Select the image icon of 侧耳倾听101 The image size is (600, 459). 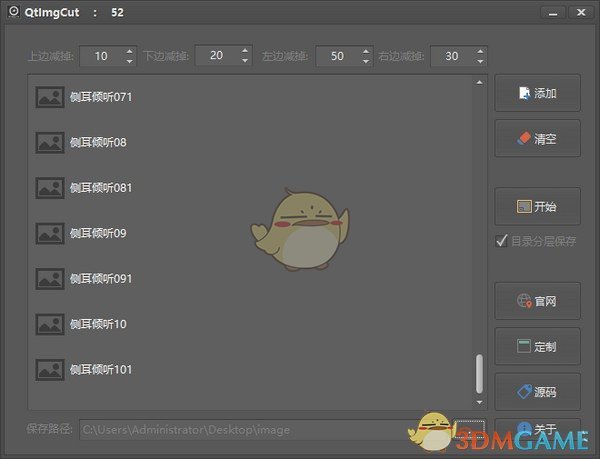click(x=50, y=369)
